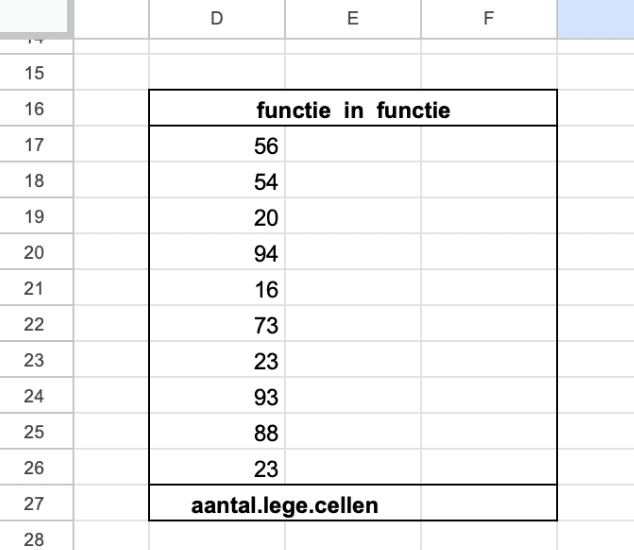The image size is (634, 550).
Task: Select the 23 cell in row 26
Action: pos(217,469)
